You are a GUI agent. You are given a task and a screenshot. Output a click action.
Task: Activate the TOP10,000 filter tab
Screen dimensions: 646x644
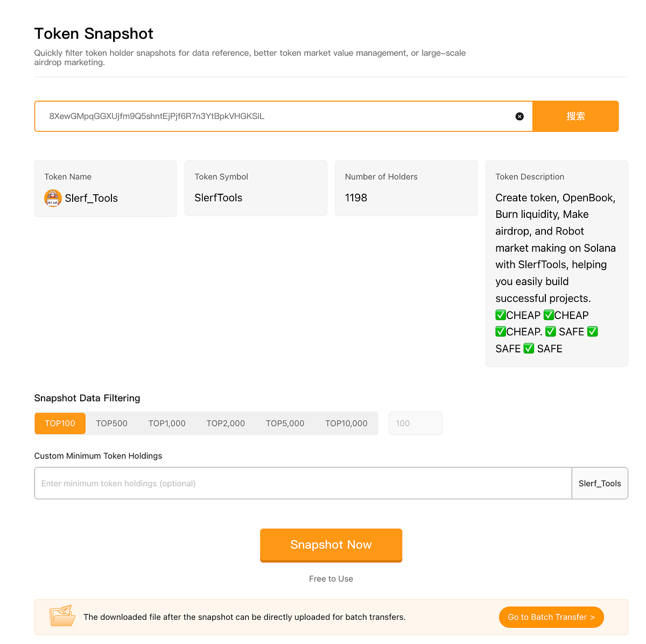(x=346, y=423)
